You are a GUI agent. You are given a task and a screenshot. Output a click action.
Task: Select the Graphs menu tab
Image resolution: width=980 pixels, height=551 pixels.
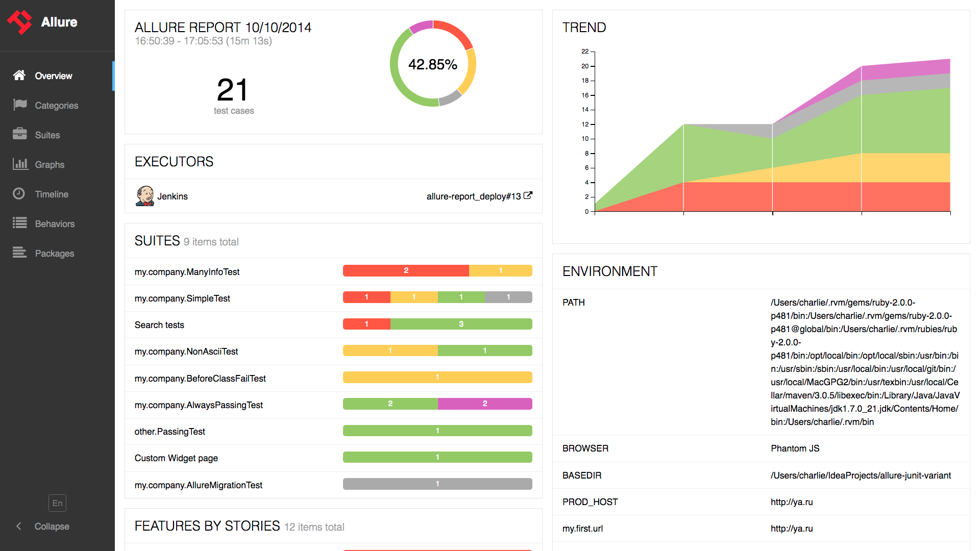[50, 164]
